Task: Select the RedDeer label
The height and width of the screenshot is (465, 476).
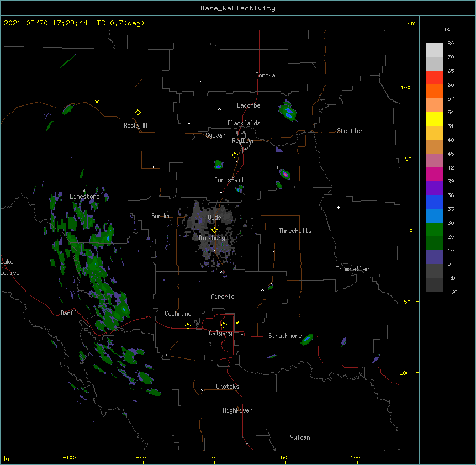Action: [x=243, y=141]
